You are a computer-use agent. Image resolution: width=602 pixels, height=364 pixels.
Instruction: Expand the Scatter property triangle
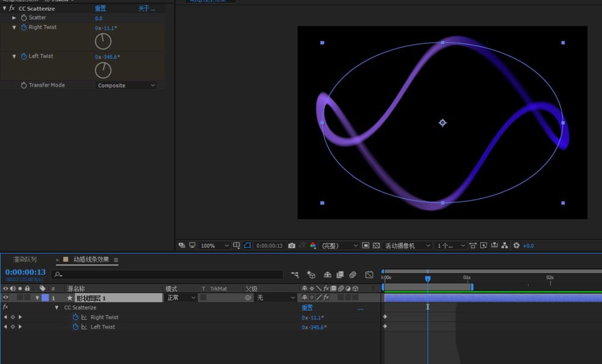(14, 18)
